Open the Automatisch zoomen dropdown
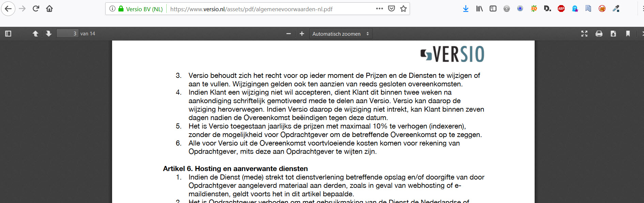Screen dimensions: 644x203 pos(341,34)
